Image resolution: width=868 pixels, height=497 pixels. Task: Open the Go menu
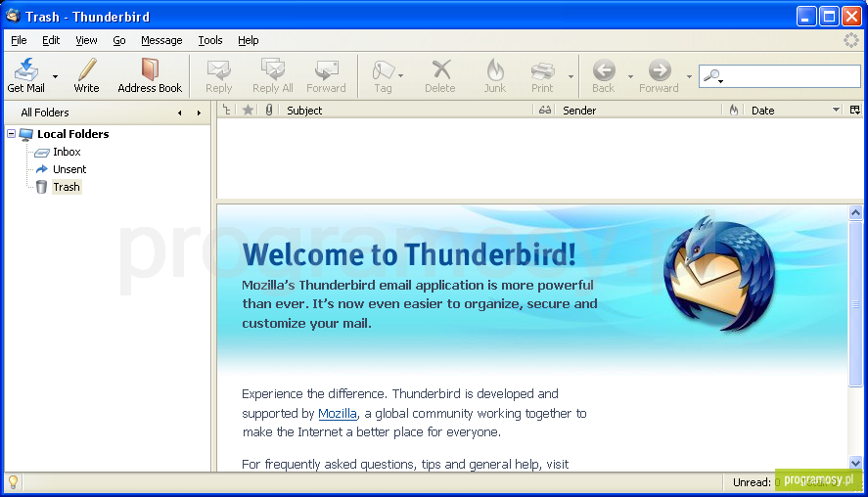point(119,40)
